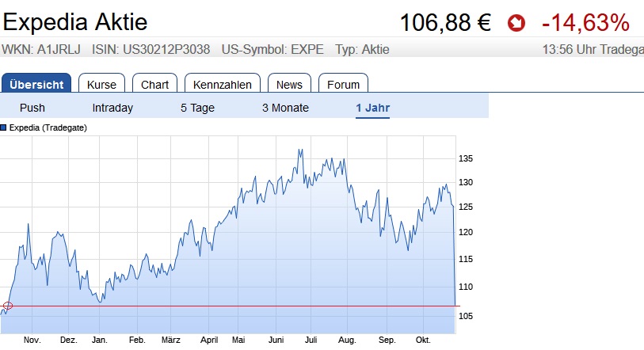Click the 105 y-axis label
The height and width of the screenshot is (350, 644).
[x=466, y=316]
